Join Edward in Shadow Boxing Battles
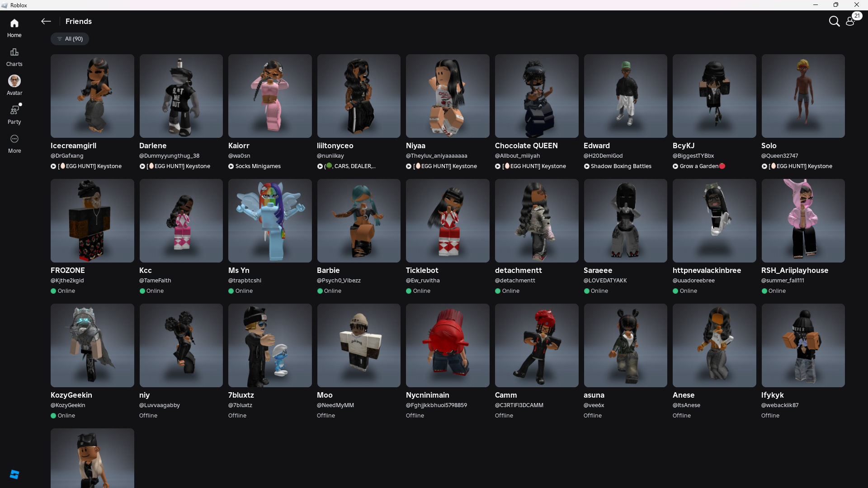Image resolution: width=868 pixels, height=488 pixels. tap(620, 166)
